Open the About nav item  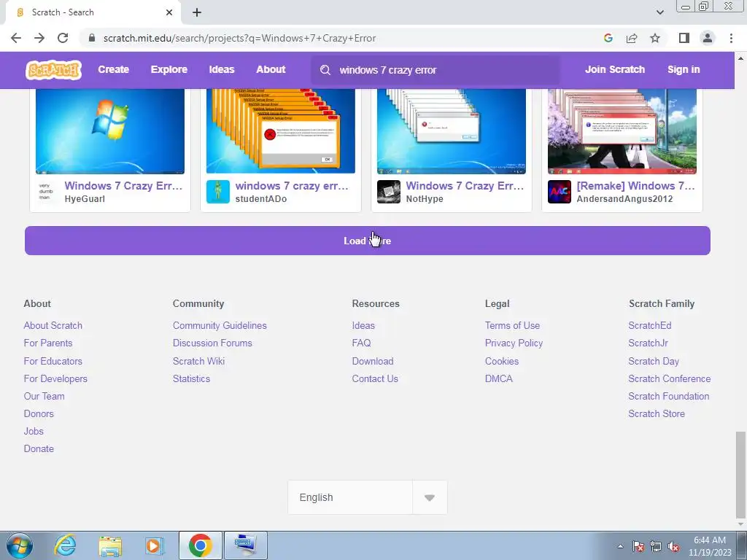271,69
